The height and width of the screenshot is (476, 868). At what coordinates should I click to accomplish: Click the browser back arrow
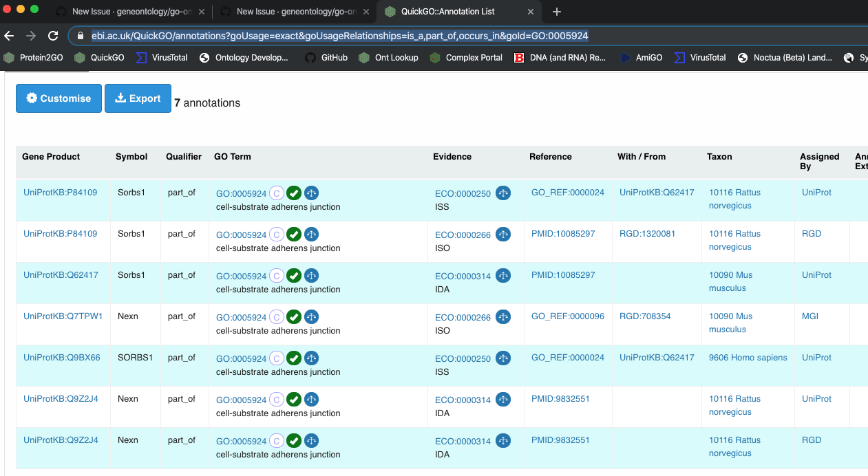tap(10, 36)
